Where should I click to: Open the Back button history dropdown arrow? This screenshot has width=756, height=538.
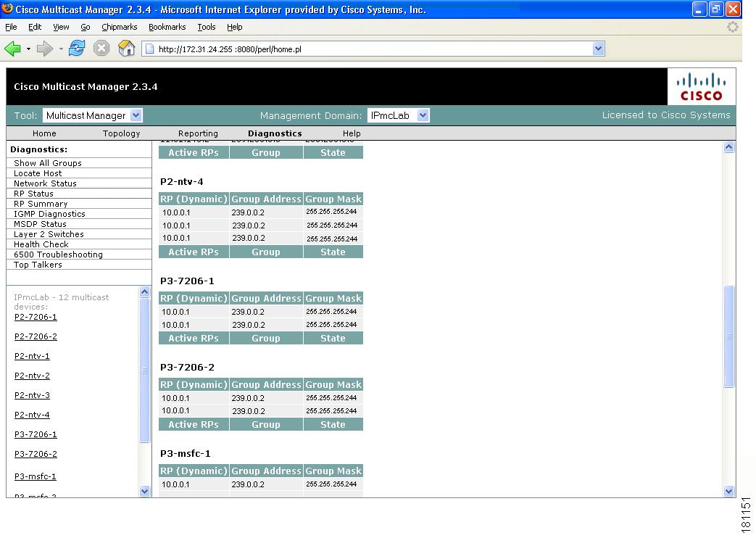(x=28, y=49)
